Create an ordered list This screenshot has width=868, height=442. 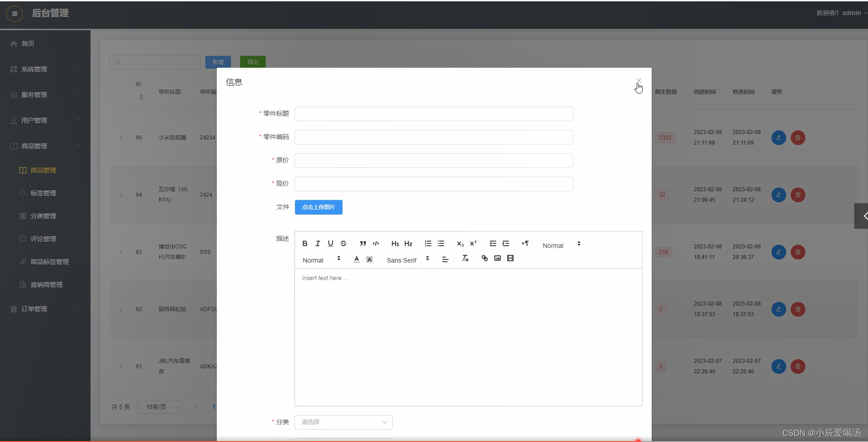tap(428, 244)
